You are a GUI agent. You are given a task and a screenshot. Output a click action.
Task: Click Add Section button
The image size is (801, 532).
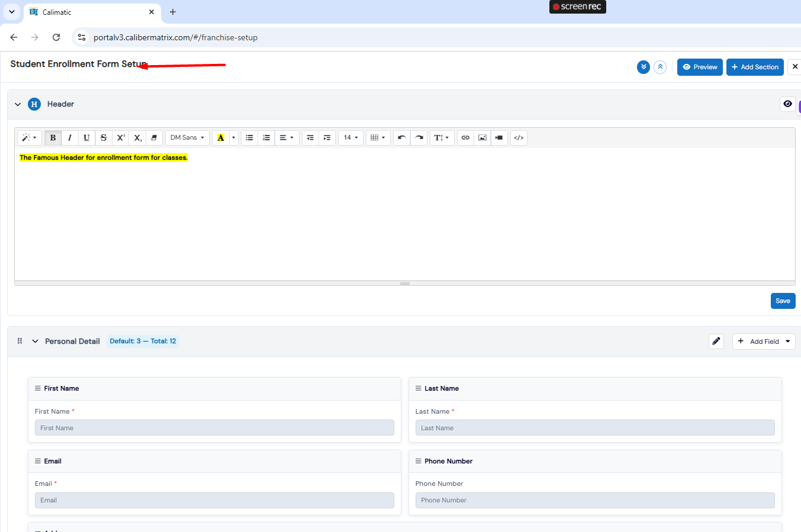pos(755,67)
